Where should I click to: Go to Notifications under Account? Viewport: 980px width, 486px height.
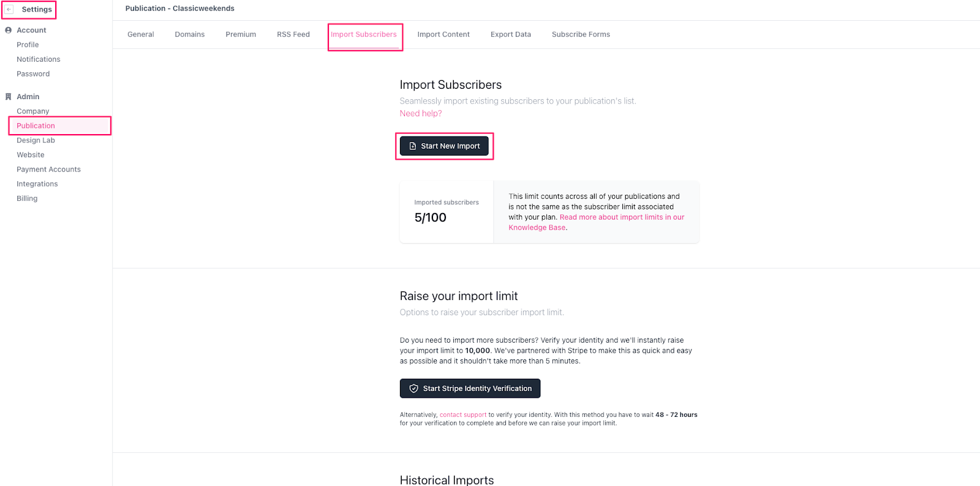[x=39, y=59]
